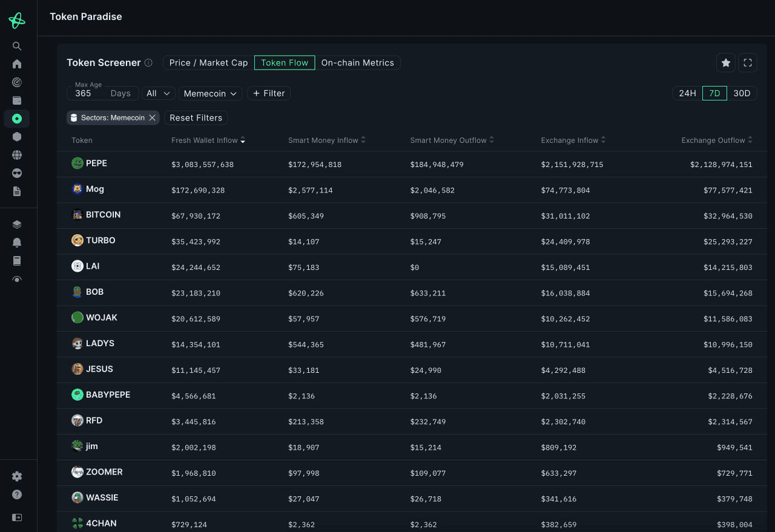
Task: Click the Nansen logo icon in sidebar
Action: pyautogui.click(x=17, y=21)
